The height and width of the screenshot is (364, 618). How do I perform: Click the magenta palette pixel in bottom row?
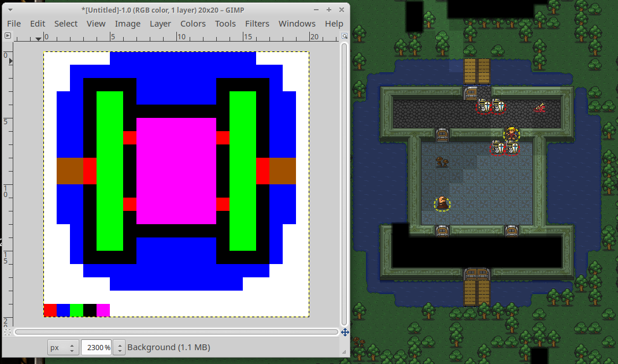[x=103, y=310]
